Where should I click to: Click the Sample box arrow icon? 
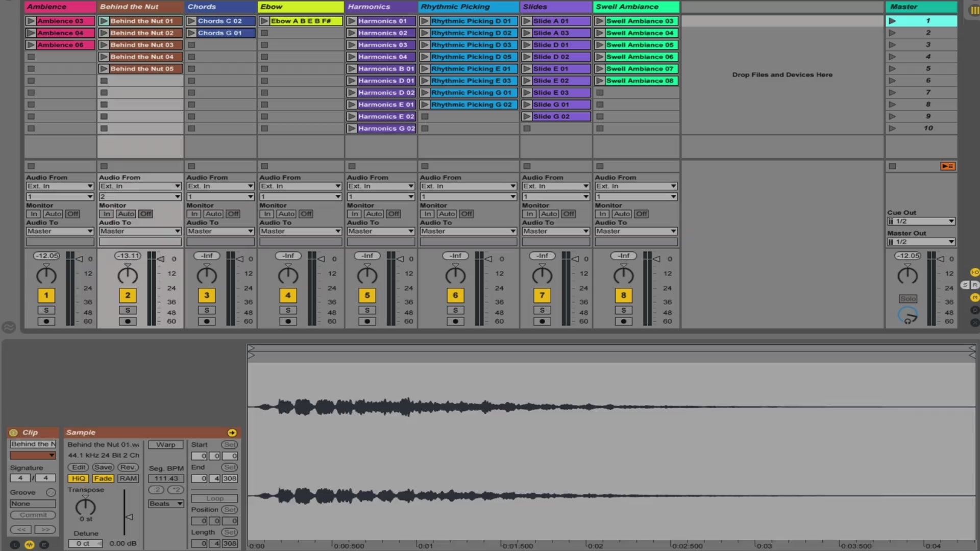click(x=232, y=433)
